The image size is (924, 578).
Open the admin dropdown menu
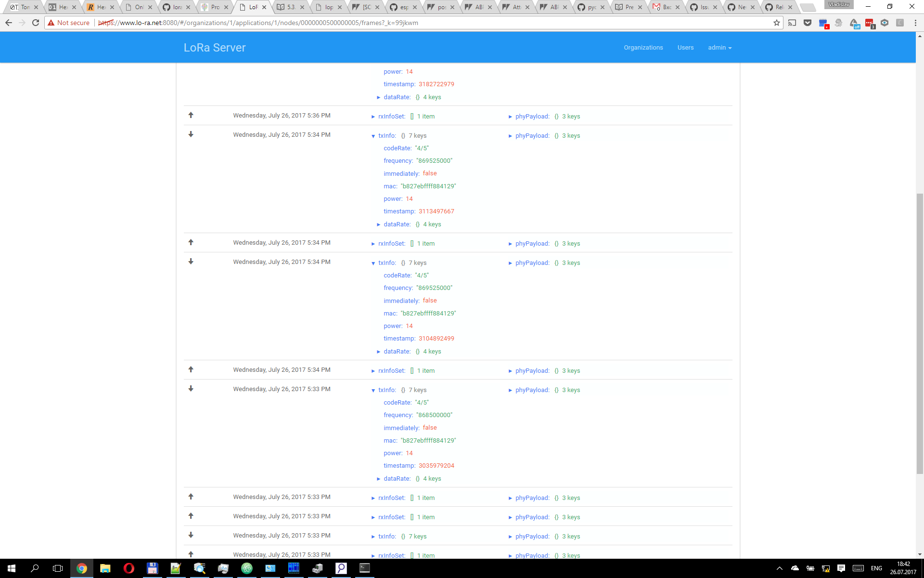[x=719, y=47]
